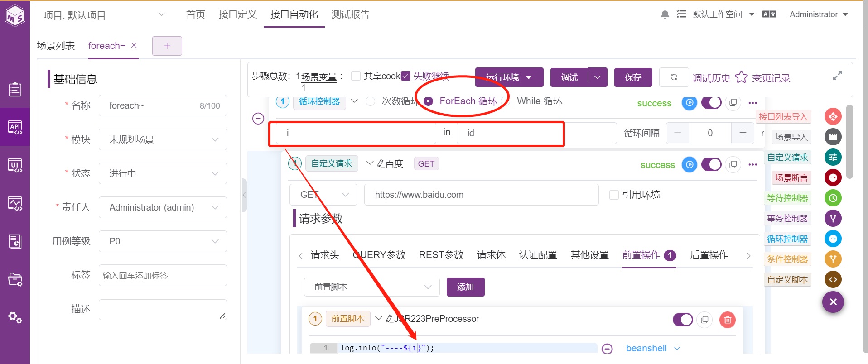Click the add pre-script button
The width and height of the screenshot is (868, 364).
click(466, 287)
